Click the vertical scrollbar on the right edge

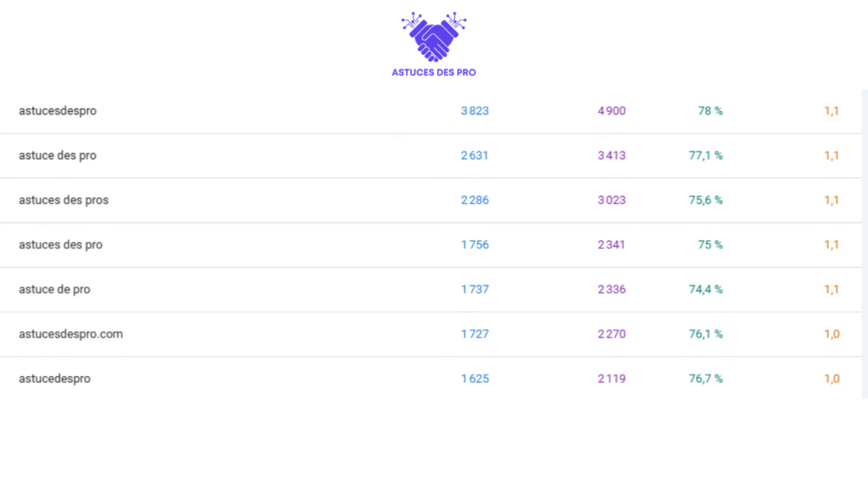pyautogui.click(x=865, y=244)
